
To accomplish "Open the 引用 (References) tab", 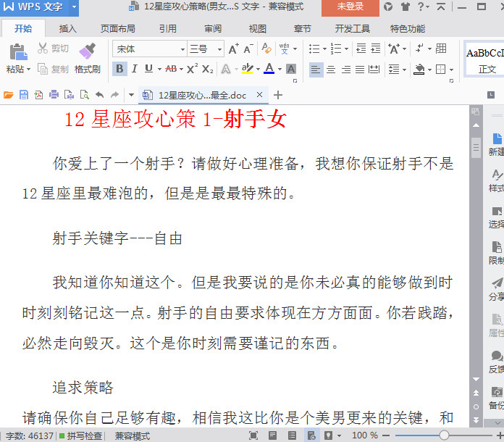I will [x=168, y=29].
